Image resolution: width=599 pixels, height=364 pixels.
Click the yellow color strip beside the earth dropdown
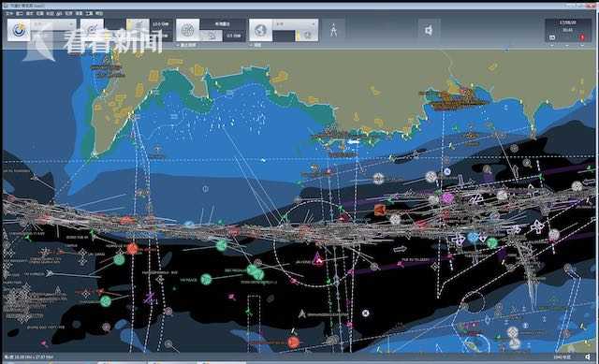[x=298, y=36]
